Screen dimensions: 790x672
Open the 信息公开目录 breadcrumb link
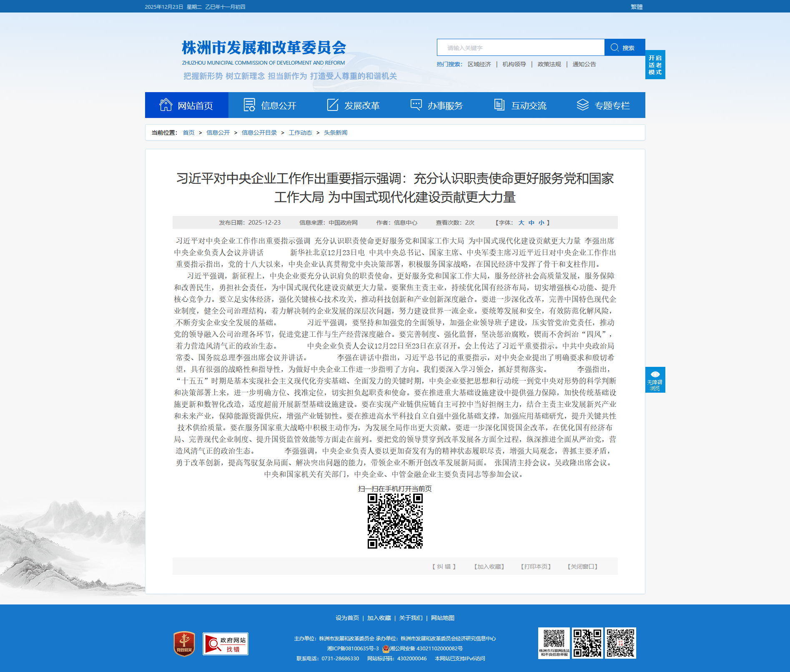[x=259, y=133]
